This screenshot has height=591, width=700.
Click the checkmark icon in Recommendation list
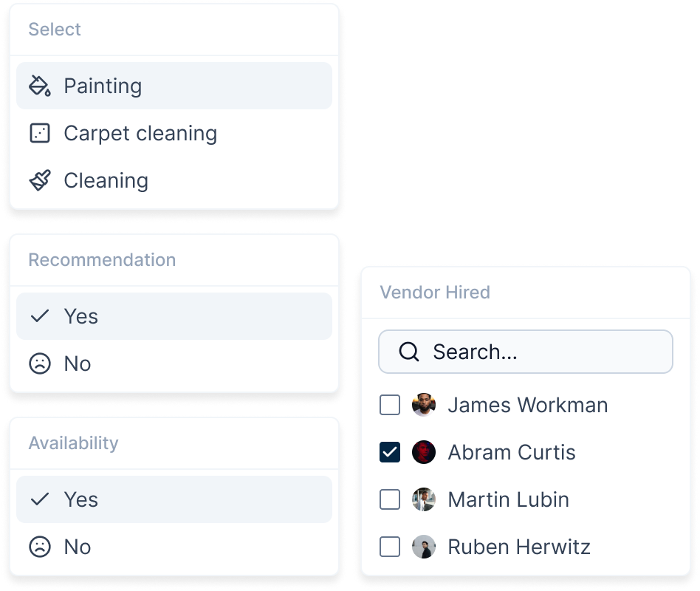click(39, 316)
